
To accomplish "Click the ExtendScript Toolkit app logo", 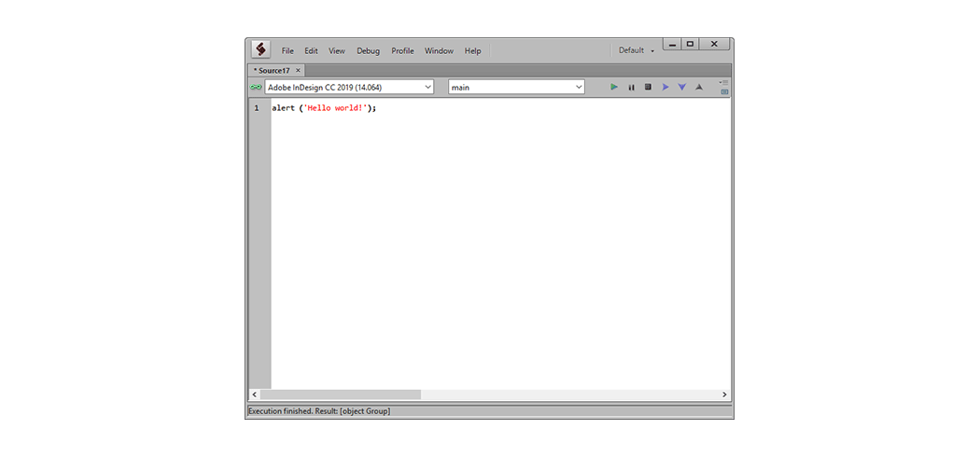I will click(261, 49).
